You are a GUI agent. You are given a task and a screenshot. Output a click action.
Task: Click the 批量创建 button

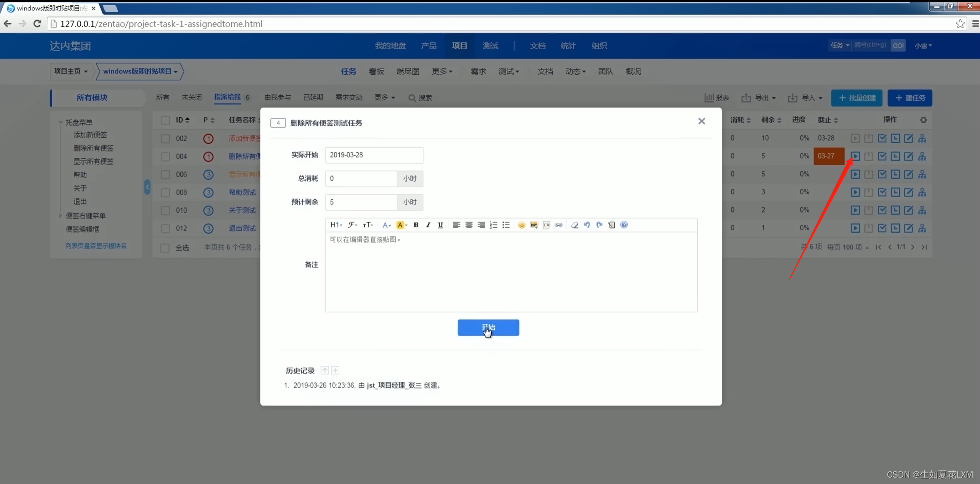coord(856,98)
